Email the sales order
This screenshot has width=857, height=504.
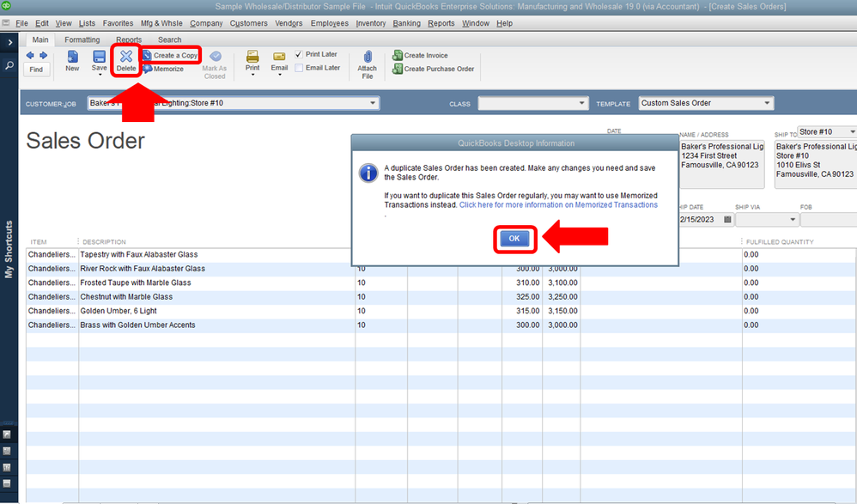point(279,61)
